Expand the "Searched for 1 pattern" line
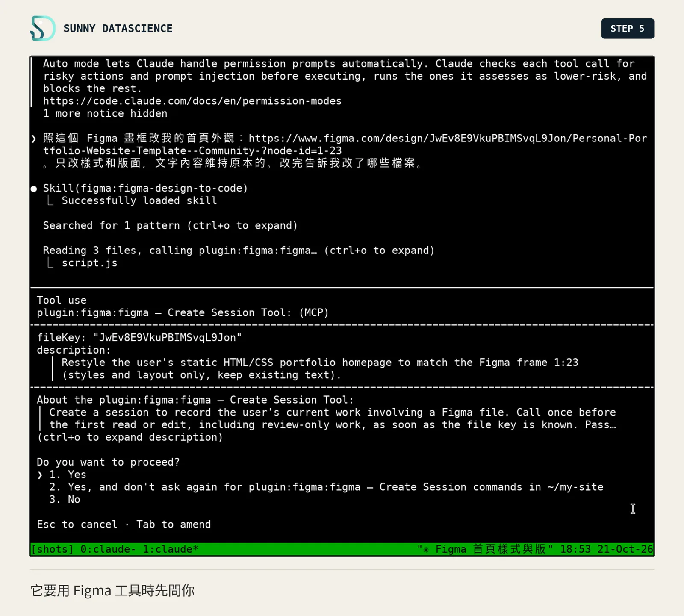Screen dimensions: 684x616 [x=170, y=225]
